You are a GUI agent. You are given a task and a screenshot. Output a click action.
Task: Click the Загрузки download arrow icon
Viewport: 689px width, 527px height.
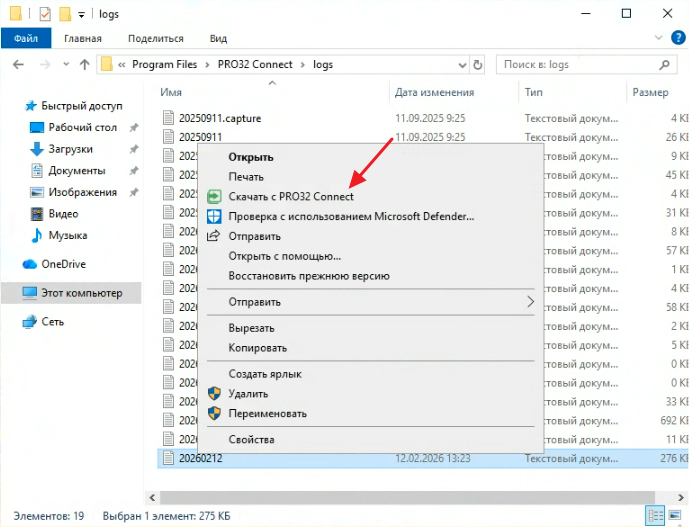point(37,149)
